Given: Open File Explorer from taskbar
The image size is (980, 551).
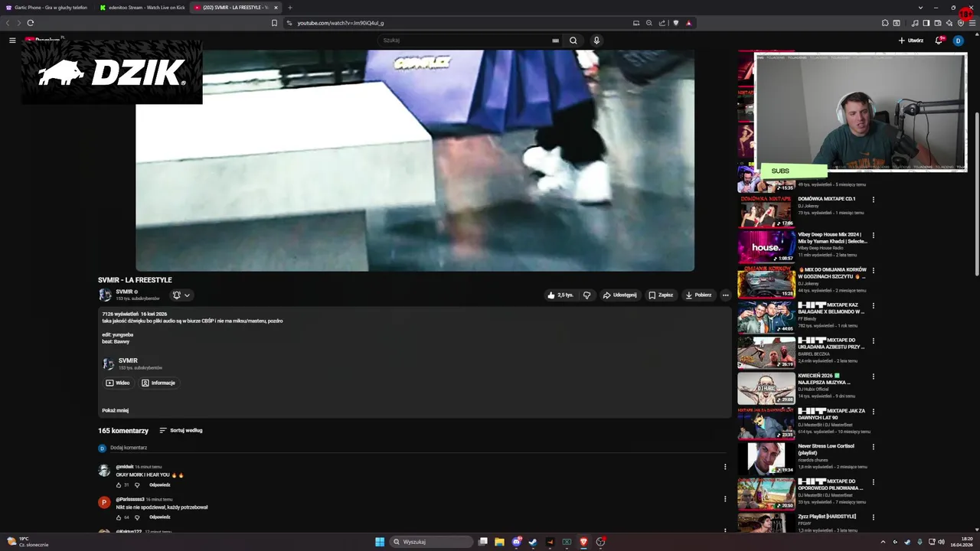Looking at the screenshot, I should 499,542.
